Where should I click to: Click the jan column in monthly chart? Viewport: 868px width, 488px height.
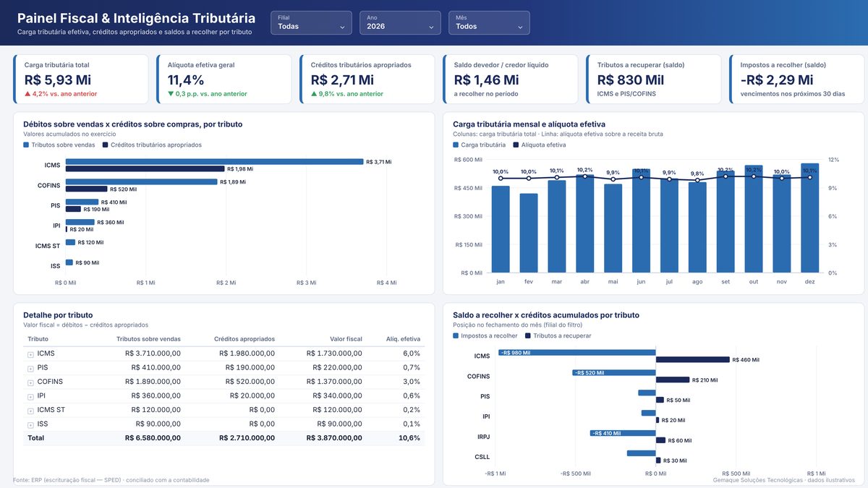tap(501, 229)
